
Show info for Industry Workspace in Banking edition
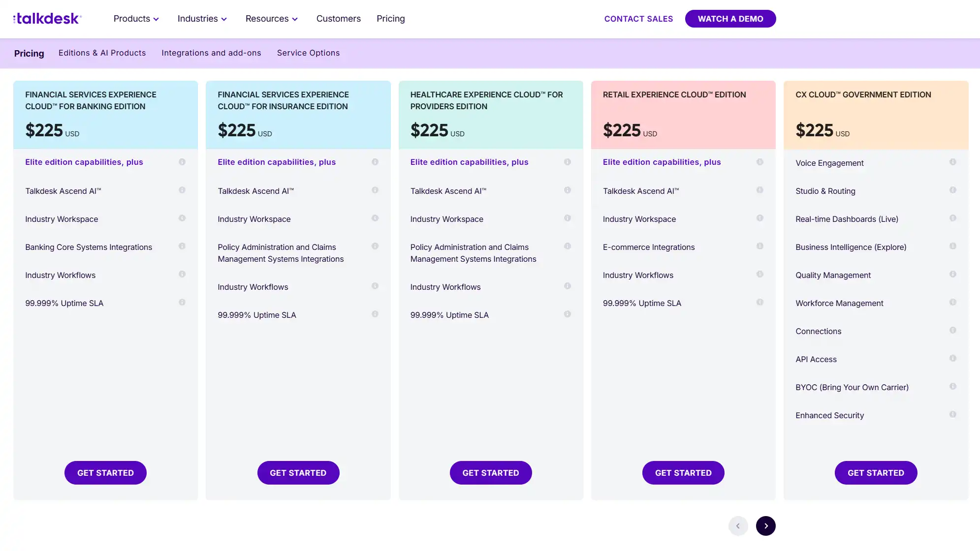coord(182,218)
